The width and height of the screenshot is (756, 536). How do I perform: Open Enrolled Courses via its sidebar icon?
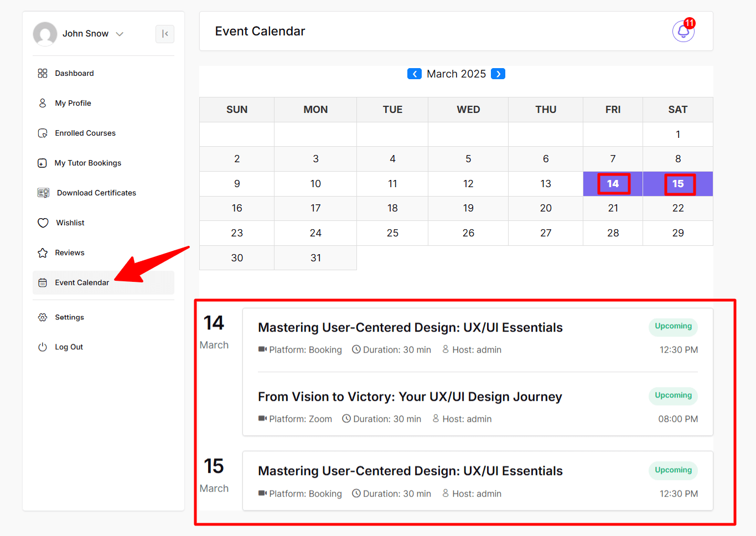[43, 133]
